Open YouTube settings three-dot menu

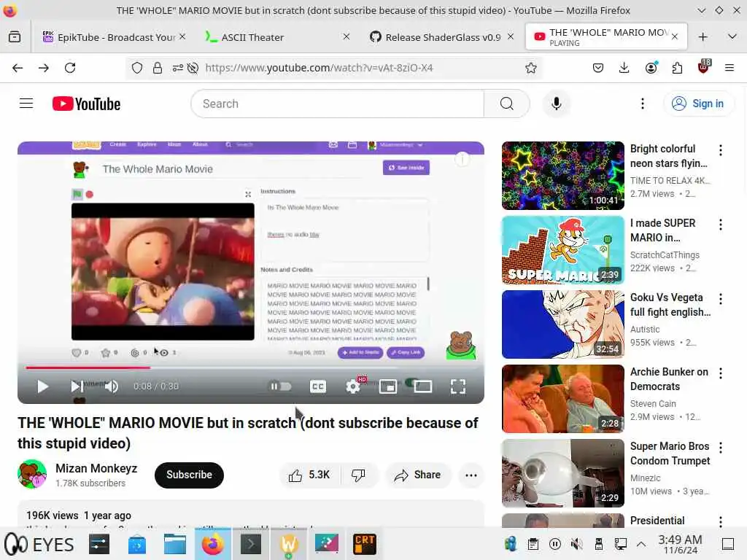[642, 104]
